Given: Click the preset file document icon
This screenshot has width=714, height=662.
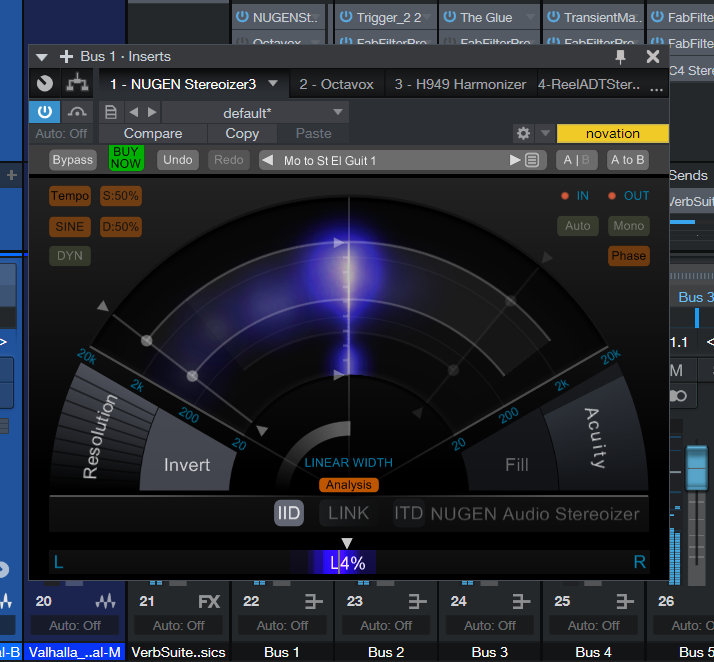Looking at the screenshot, I should tap(111, 112).
